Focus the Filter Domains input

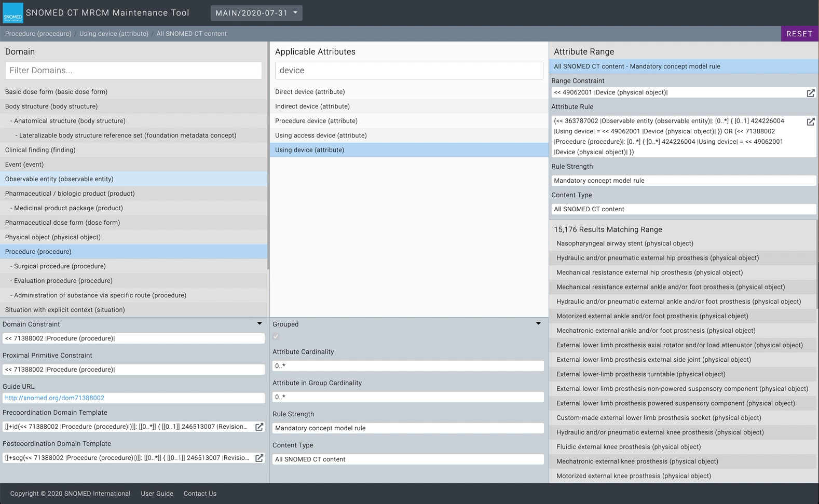tap(133, 71)
